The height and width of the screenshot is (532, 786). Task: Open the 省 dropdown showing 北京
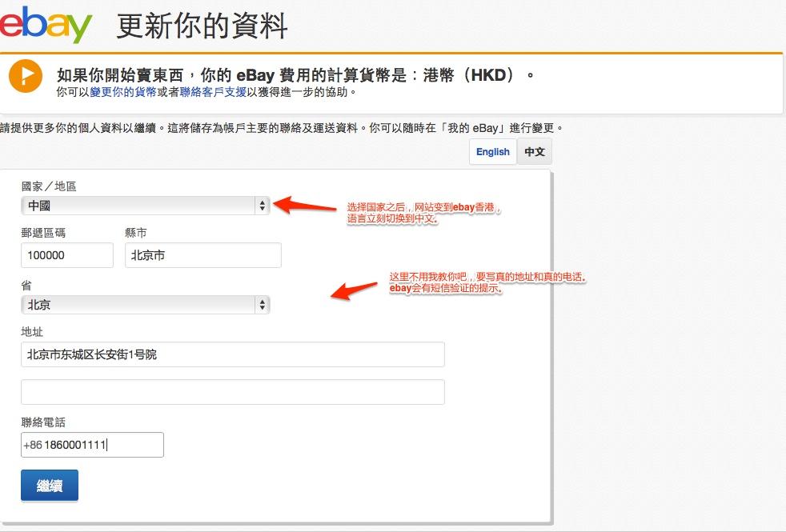[146, 305]
